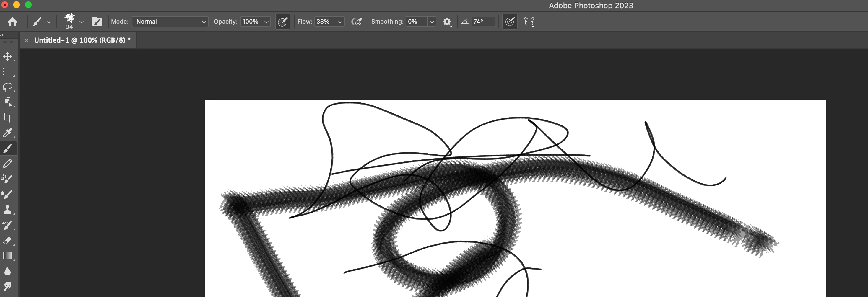868x297 pixels.
Task: Select the Eyedropper tool
Action: (8, 133)
